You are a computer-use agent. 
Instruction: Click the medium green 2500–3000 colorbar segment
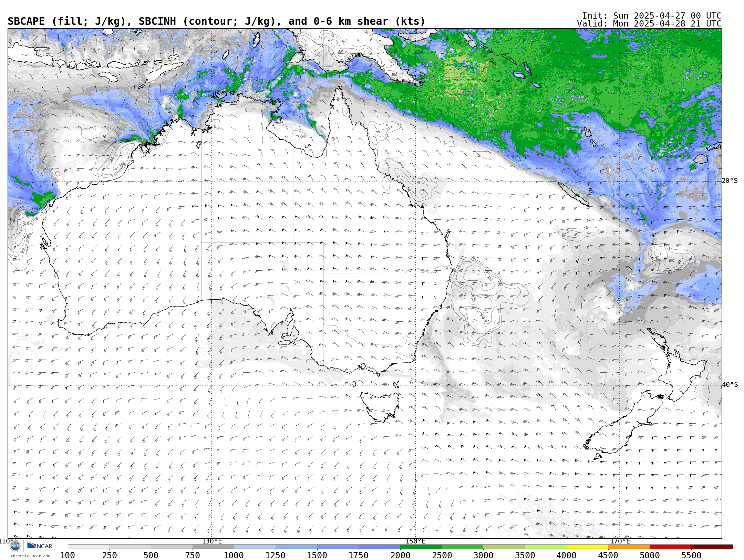tap(463, 547)
